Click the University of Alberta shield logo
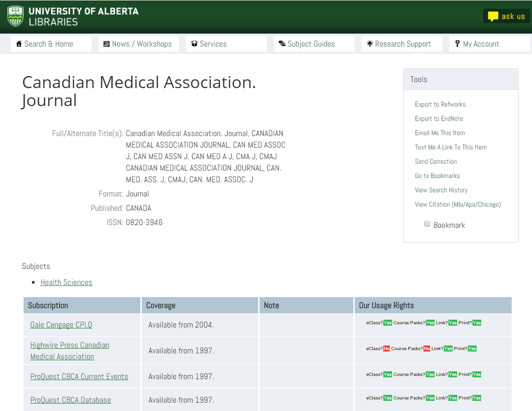The height and width of the screenshot is (411, 532). (15, 16)
